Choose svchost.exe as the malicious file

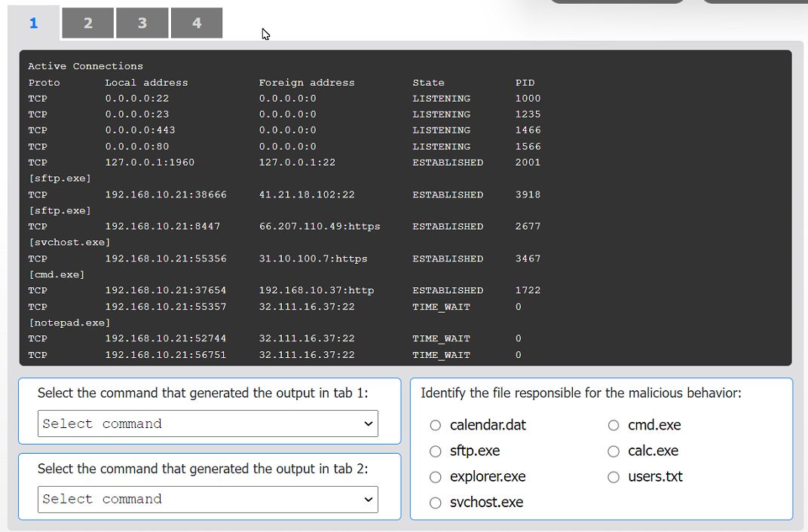[436, 503]
